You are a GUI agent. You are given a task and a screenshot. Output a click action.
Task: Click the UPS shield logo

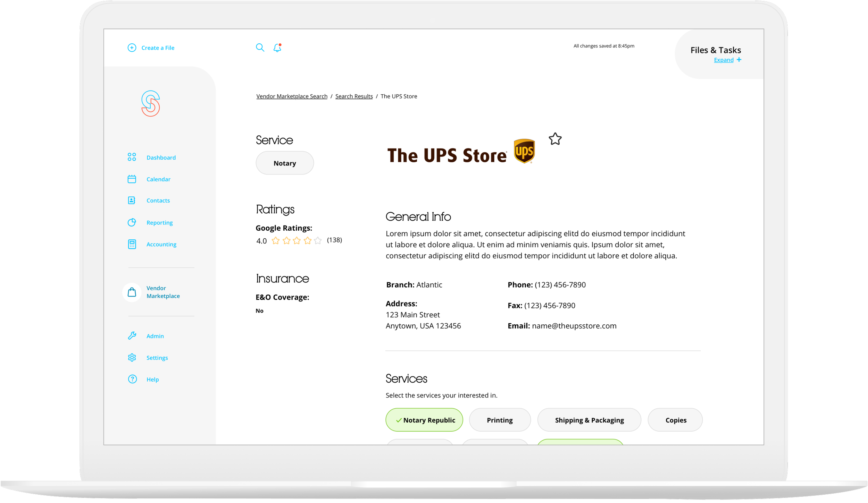[524, 151]
